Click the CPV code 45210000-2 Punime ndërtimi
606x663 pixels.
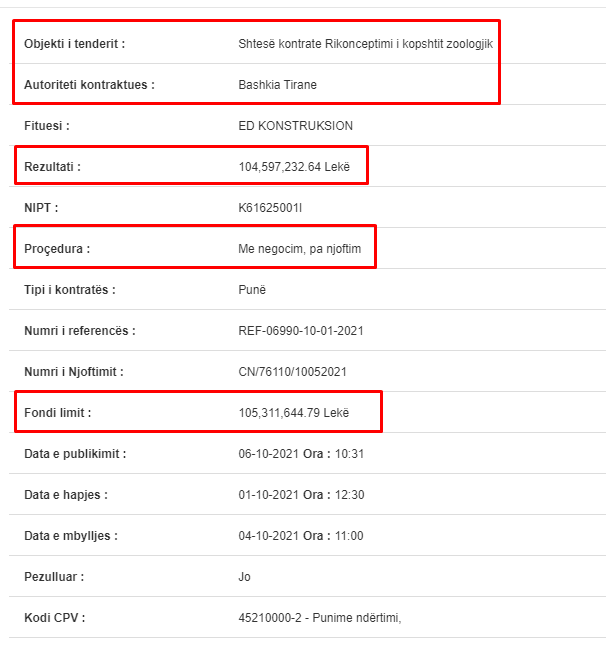320,618
